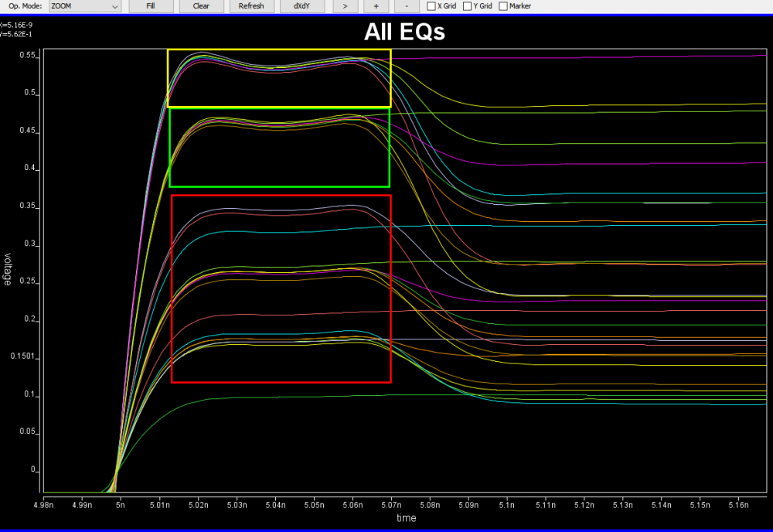
Task: Click the yellow rectangle's top edge
Action: pos(279,50)
